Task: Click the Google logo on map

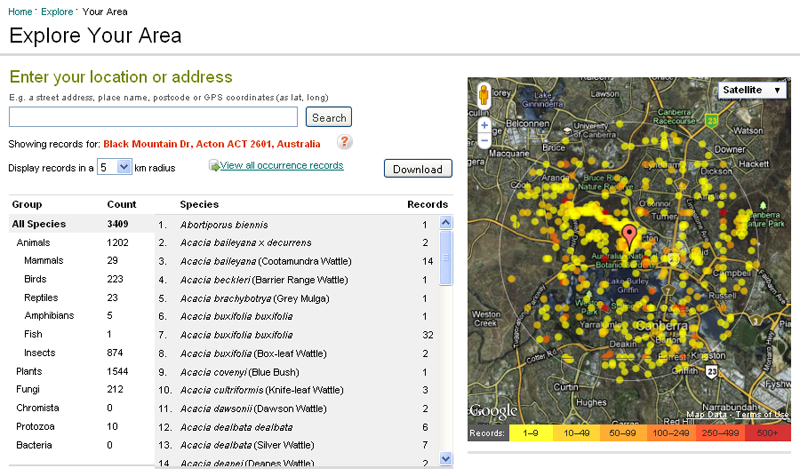Action: coord(493,411)
